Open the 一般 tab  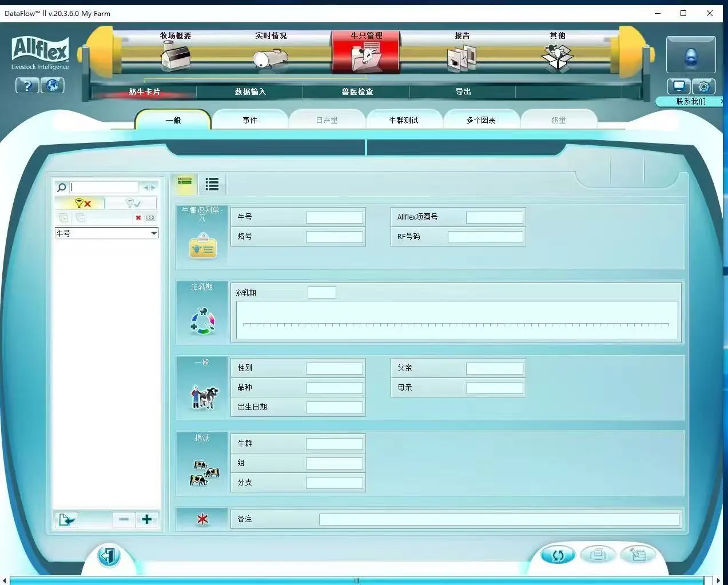[x=173, y=120]
